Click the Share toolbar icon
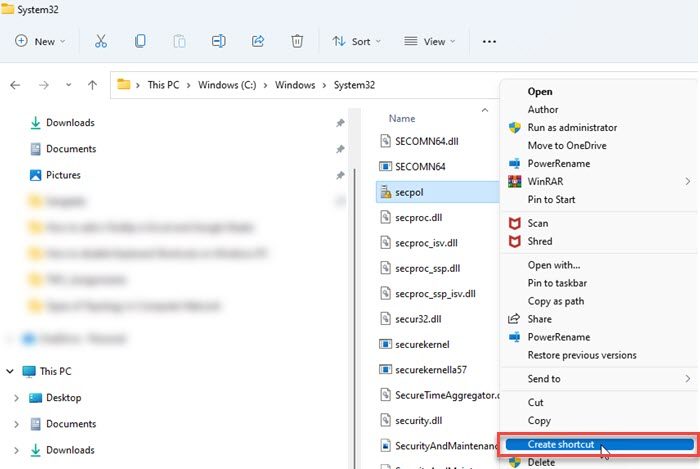Image resolution: width=700 pixels, height=469 pixels. 258,42
